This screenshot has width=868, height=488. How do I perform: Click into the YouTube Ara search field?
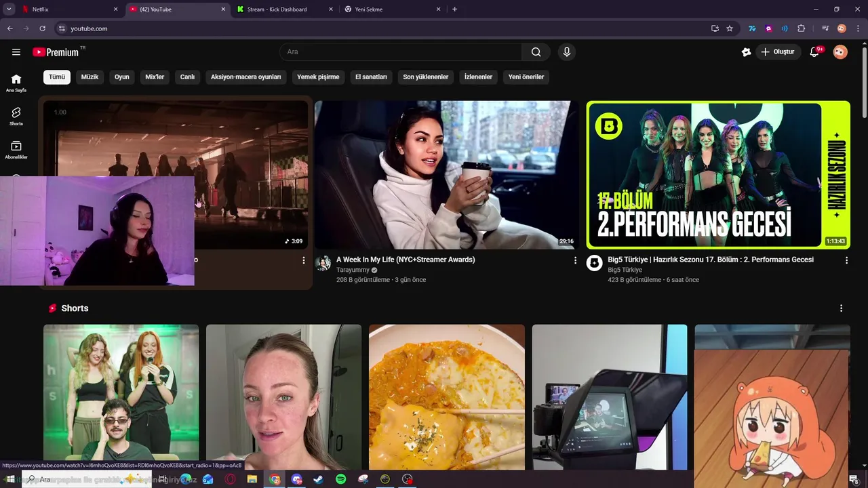(401, 52)
